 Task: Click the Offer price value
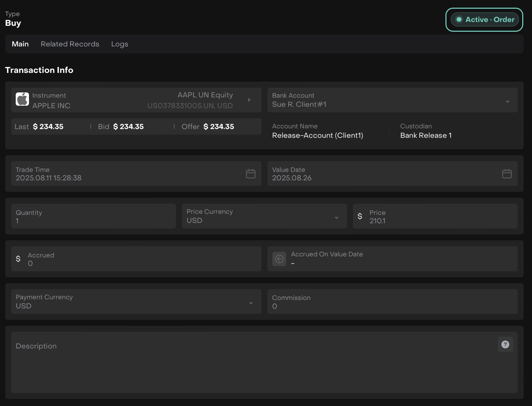219,127
